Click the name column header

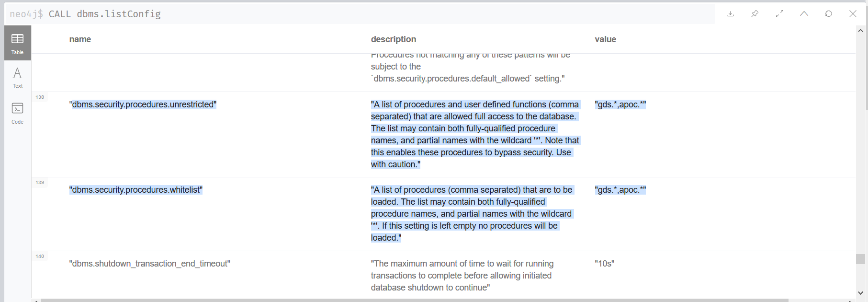click(x=80, y=39)
